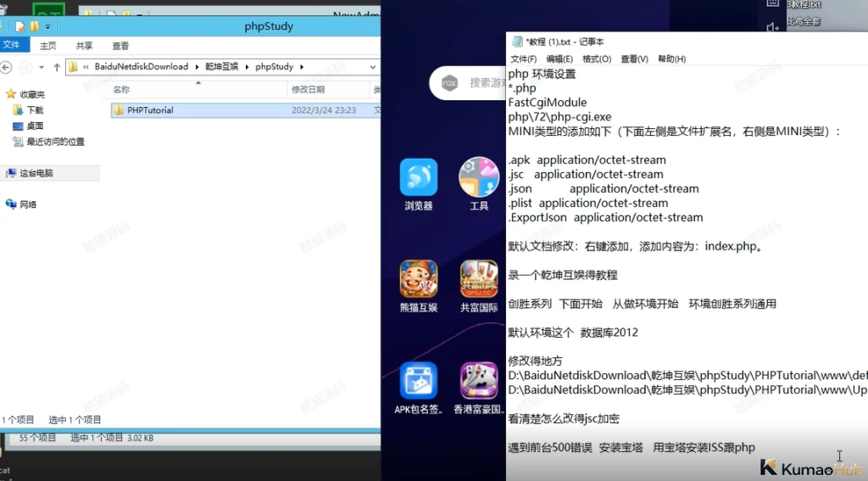Go back with the Explorer back arrow

[6, 67]
